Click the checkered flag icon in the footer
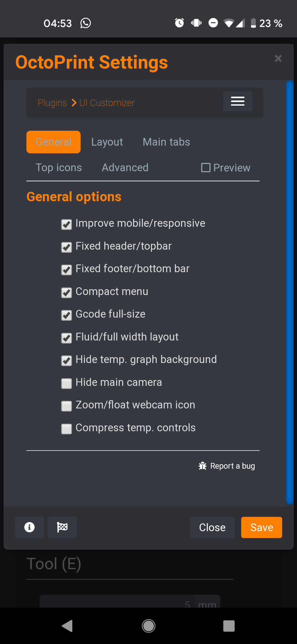 62,527
